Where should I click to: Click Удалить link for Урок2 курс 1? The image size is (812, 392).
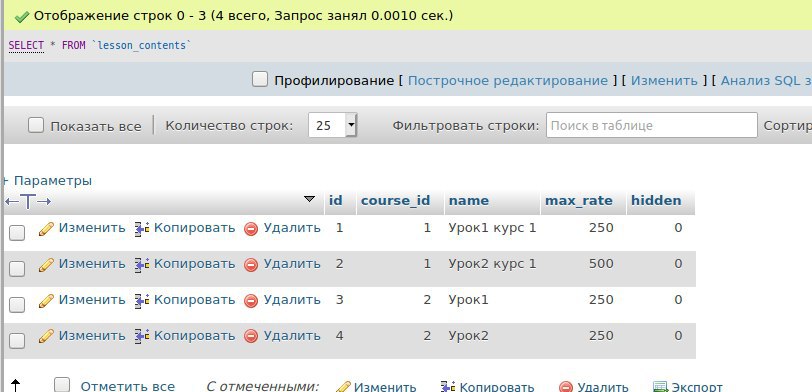pos(292,264)
